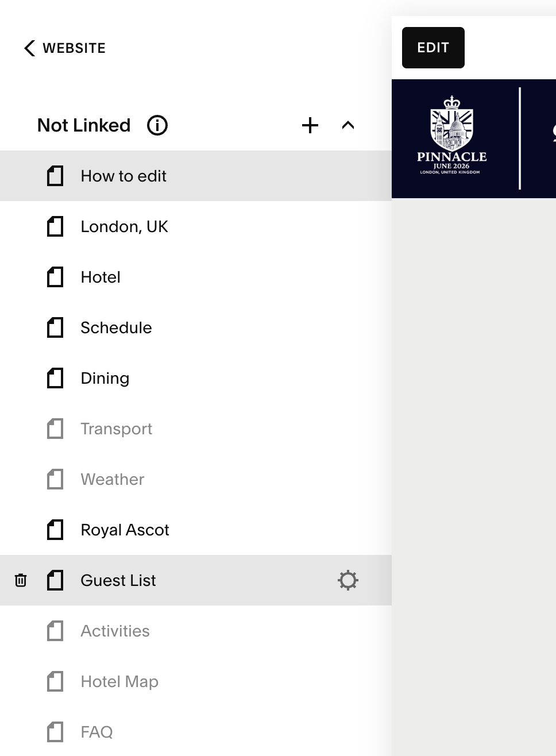
Task: Select the disabled Weather page
Action: tap(113, 479)
